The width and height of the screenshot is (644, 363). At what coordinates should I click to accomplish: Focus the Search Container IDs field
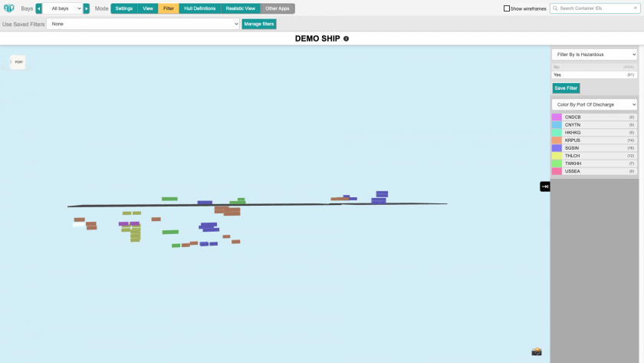(x=595, y=8)
